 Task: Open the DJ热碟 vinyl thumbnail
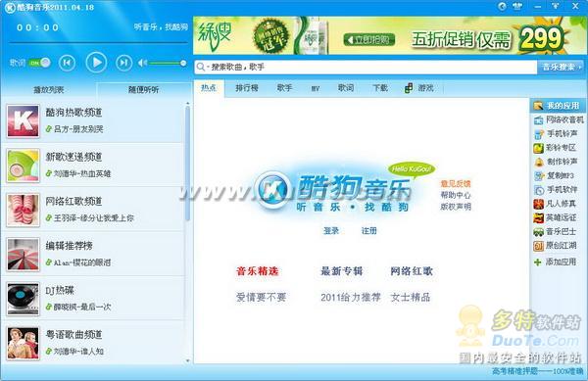23,299
